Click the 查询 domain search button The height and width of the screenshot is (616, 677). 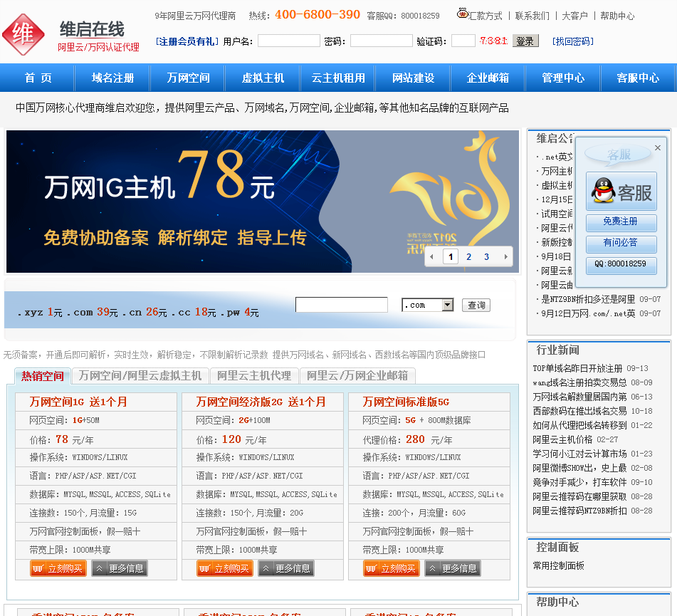point(476,305)
